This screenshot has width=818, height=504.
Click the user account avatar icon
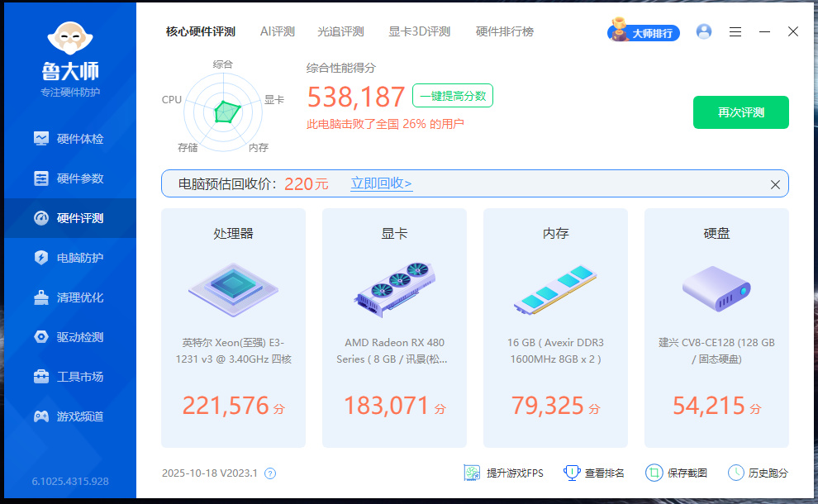[704, 32]
